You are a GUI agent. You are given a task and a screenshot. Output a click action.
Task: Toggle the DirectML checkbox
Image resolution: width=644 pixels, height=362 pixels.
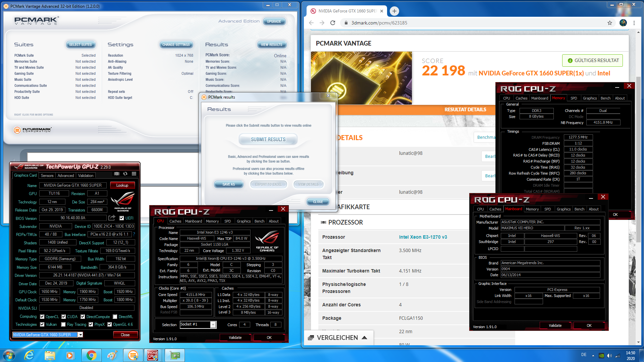coord(115,316)
